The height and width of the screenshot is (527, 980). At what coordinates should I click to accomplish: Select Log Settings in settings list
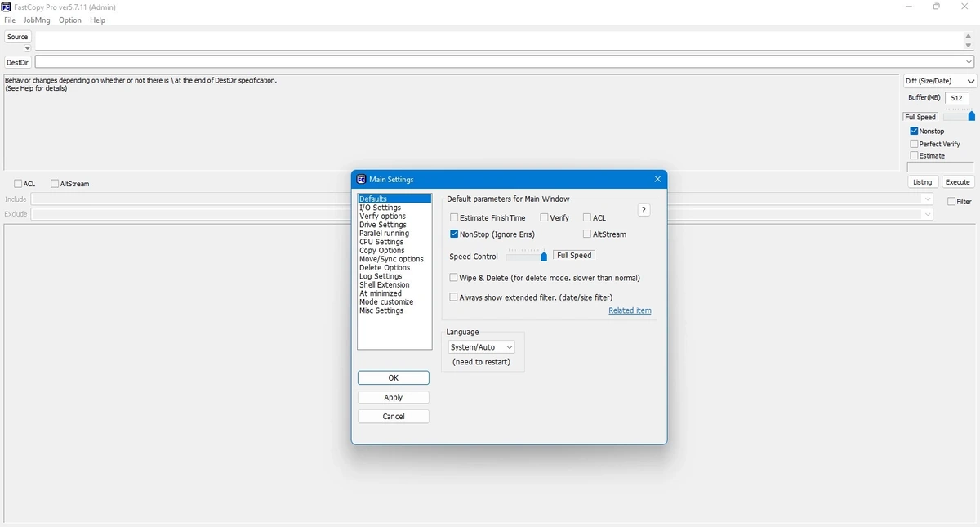coord(394,276)
